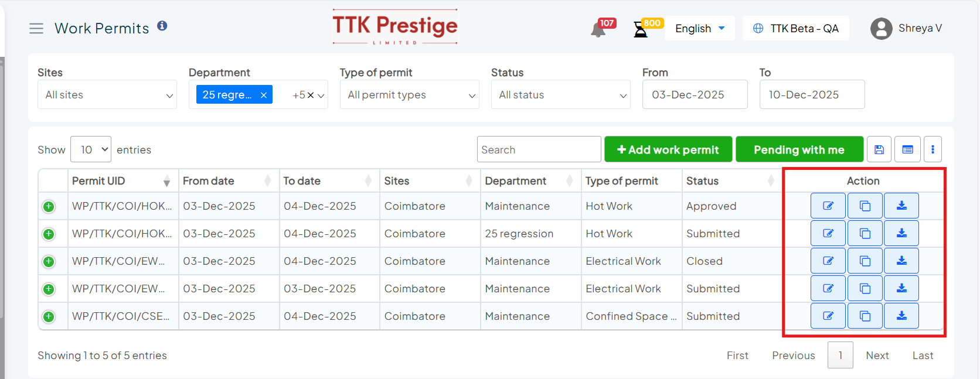Click the hourglass pending tasks icon
Image resolution: width=980 pixels, height=379 pixels.
pos(641,29)
